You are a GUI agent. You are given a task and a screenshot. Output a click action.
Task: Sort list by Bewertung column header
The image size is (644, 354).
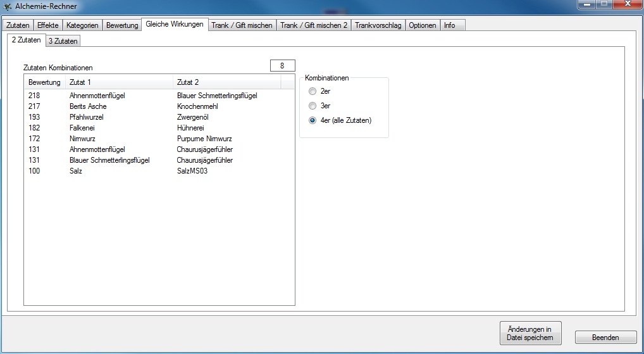point(44,82)
